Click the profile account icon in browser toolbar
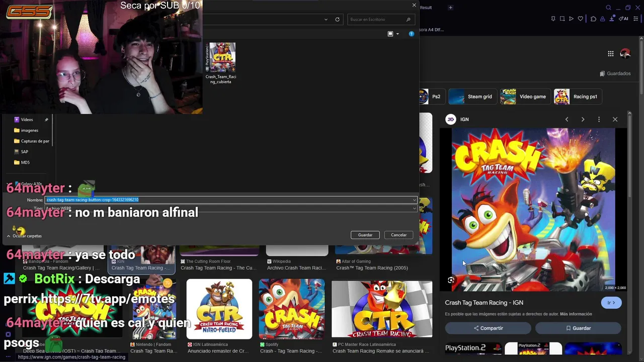Screen dimensions: 644x362 [x=603, y=19]
